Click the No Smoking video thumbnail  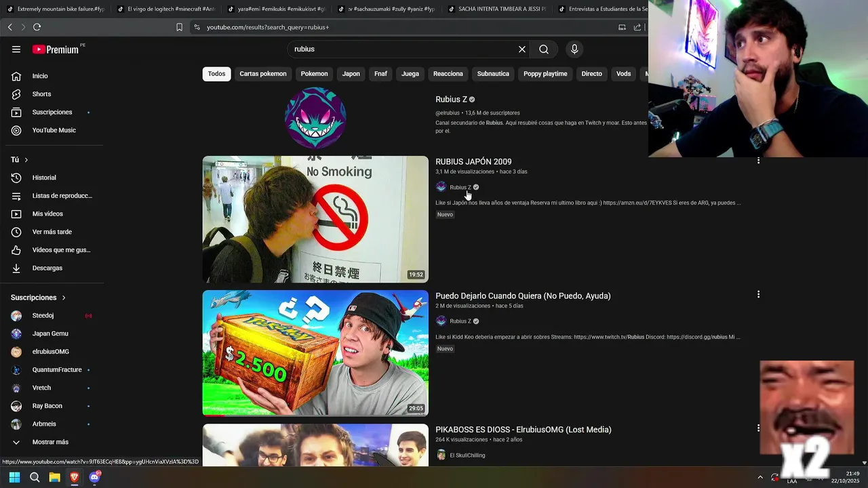(315, 219)
